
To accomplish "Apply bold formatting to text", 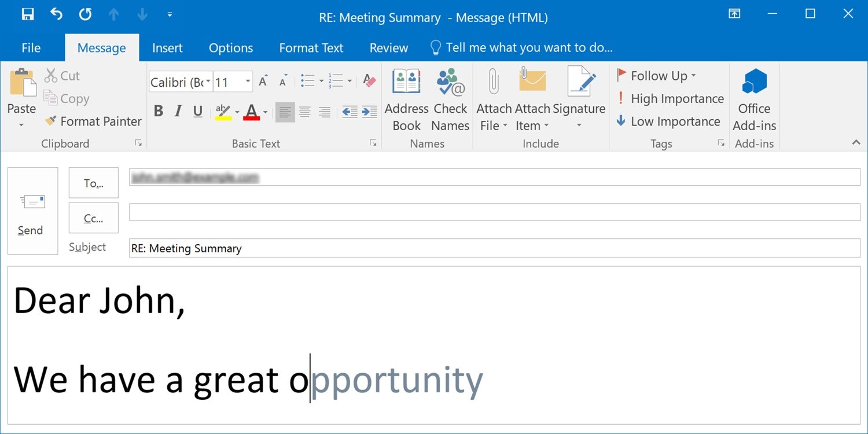I will (158, 111).
